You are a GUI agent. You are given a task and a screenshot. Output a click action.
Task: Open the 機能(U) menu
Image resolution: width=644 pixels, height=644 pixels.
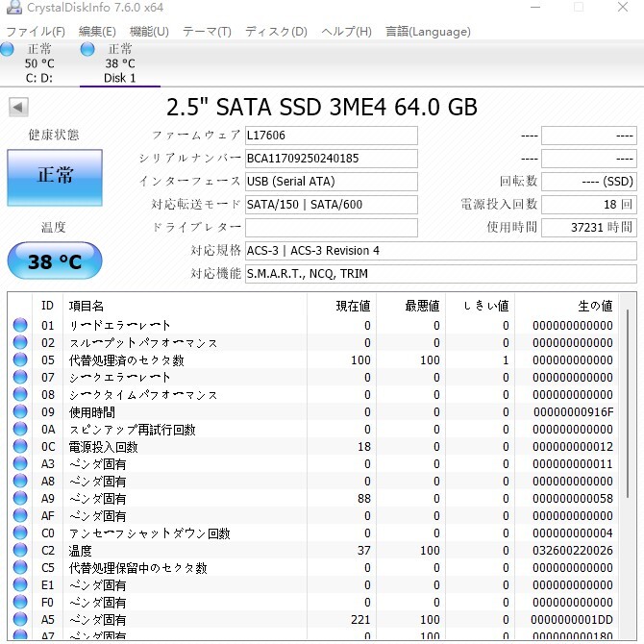[x=149, y=32]
